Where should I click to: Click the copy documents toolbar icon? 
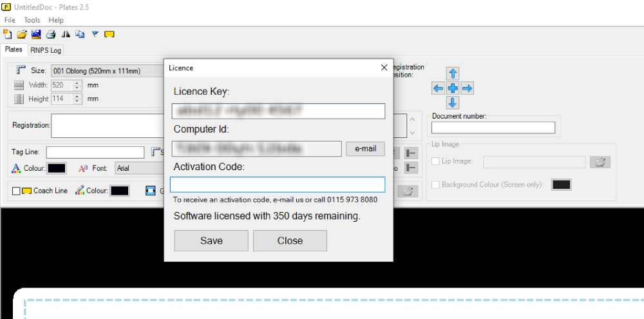click(x=80, y=34)
